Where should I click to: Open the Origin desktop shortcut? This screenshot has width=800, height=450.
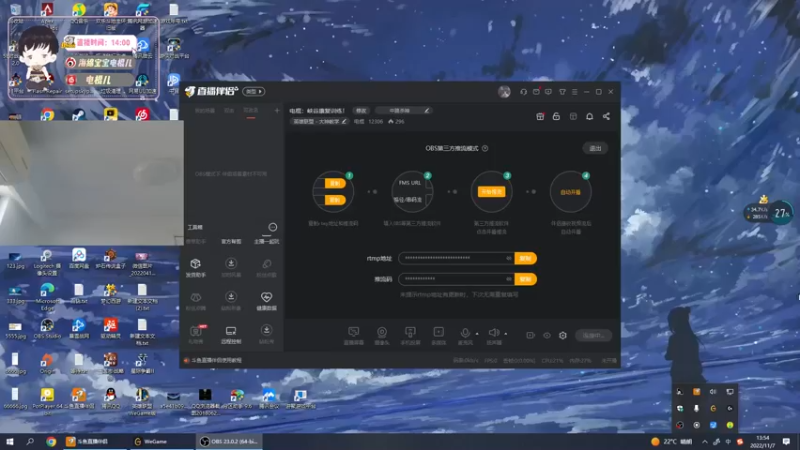tap(47, 363)
